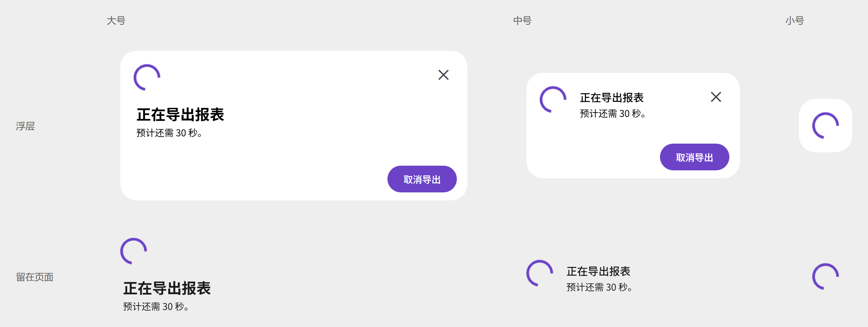Click the large inline page spinner

pyautogui.click(x=134, y=252)
